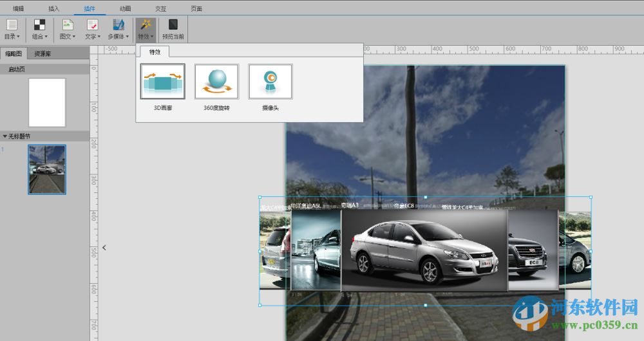Open the 多媒体 tool icon
644x341 pixels.
click(118, 25)
